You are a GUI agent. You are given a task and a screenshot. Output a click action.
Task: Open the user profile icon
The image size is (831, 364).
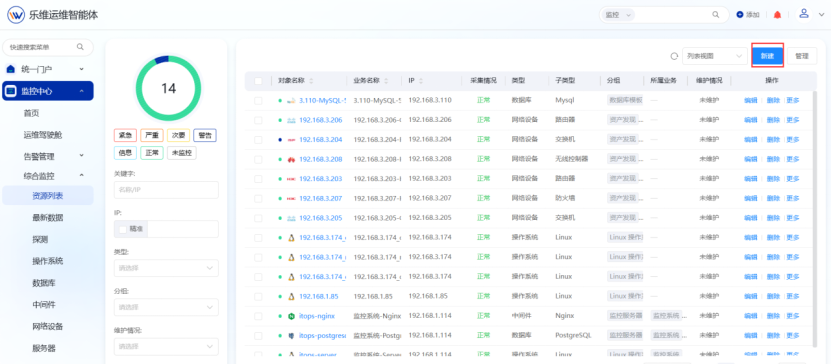[804, 14]
